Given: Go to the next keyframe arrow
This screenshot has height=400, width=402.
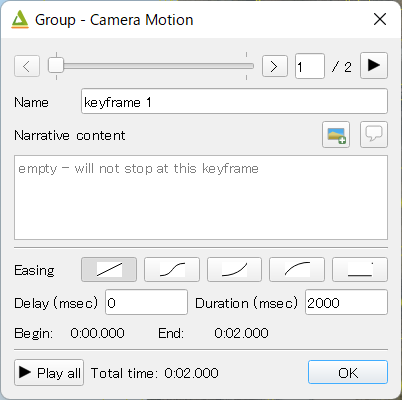Looking at the screenshot, I should [275, 66].
